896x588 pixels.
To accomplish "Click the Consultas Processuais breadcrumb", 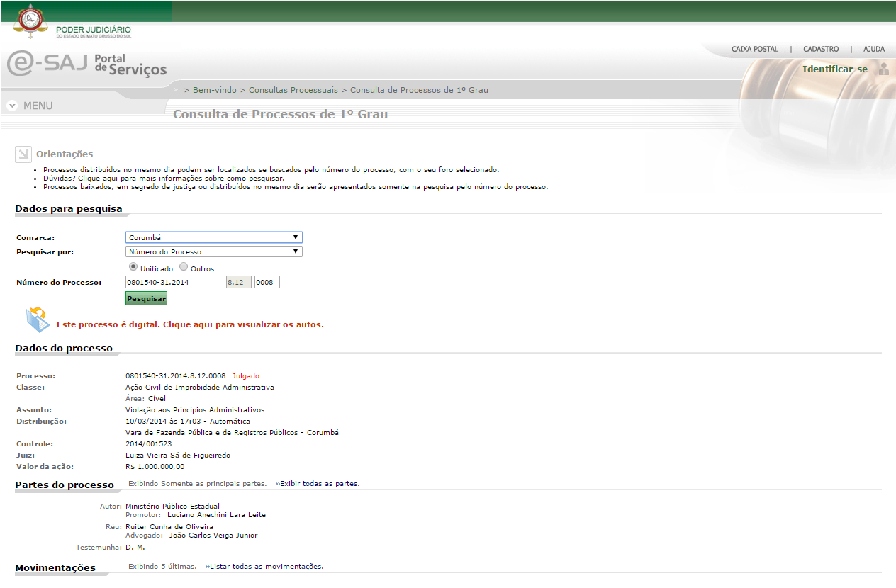I will tap(293, 90).
